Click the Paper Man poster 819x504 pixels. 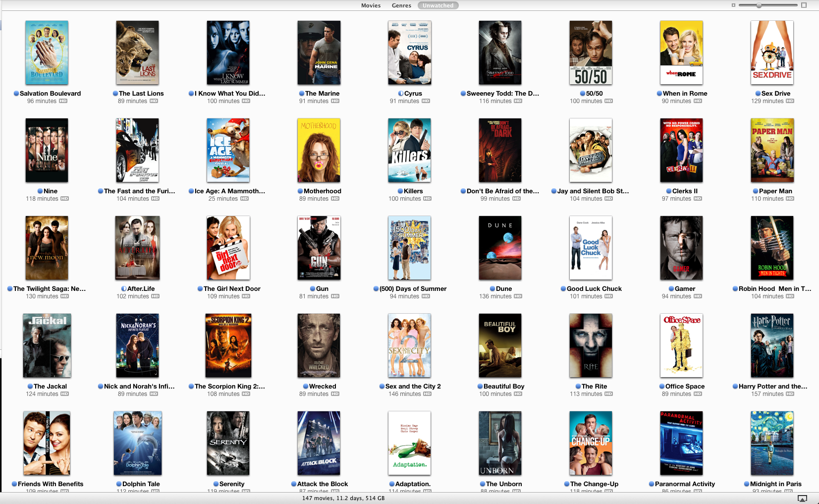coord(772,150)
